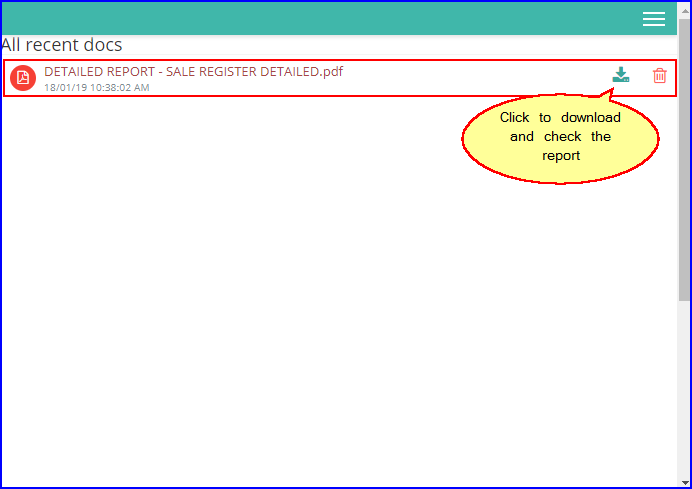This screenshot has height=489, width=692.
Task: Click the 18/01/19 10:38:02 AM timestamp
Action: click(97, 87)
